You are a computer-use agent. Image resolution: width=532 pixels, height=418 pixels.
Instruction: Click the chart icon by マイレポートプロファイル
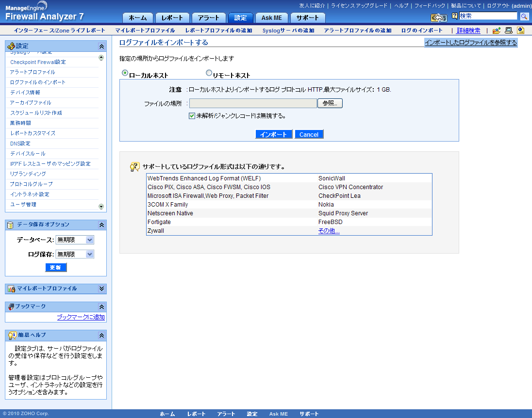[x=12, y=289]
